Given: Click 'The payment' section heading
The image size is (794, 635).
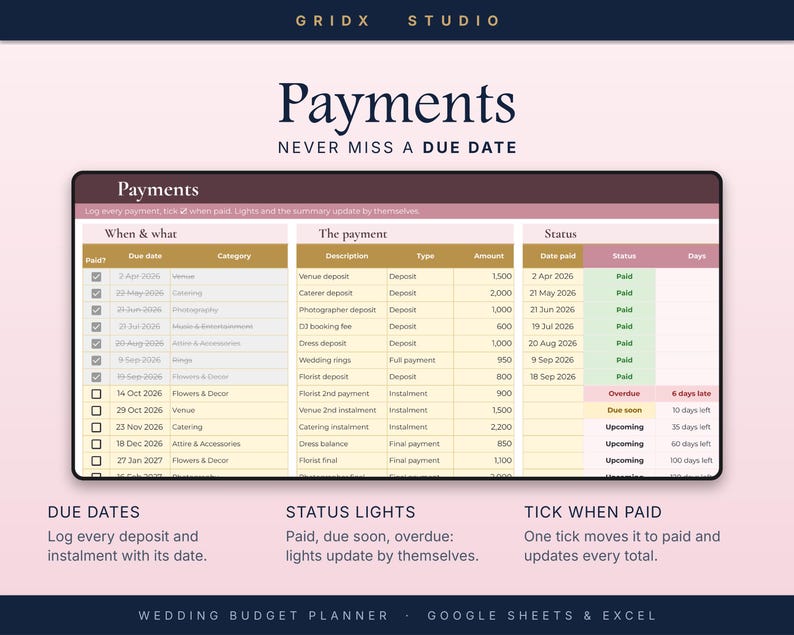Looking at the screenshot, I should point(353,233).
